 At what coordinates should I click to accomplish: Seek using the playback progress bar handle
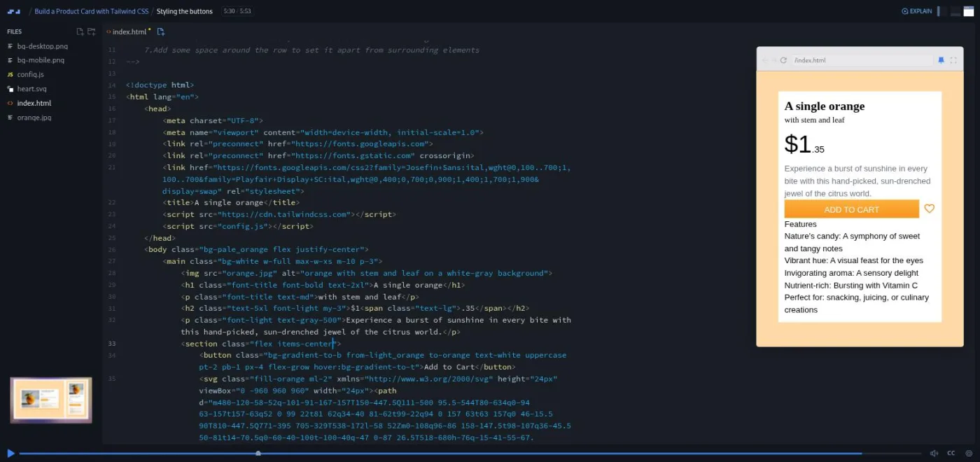click(258, 454)
